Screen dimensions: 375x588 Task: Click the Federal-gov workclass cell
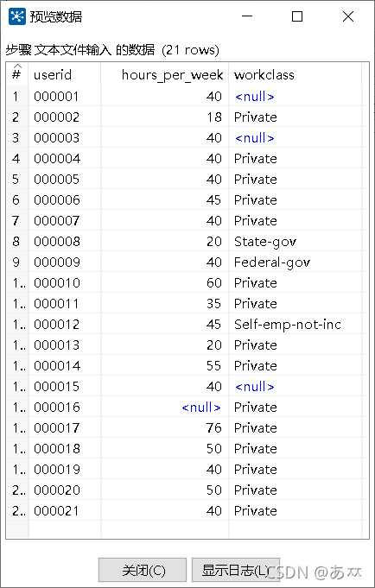pyautogui.click(x=295, y=262)
